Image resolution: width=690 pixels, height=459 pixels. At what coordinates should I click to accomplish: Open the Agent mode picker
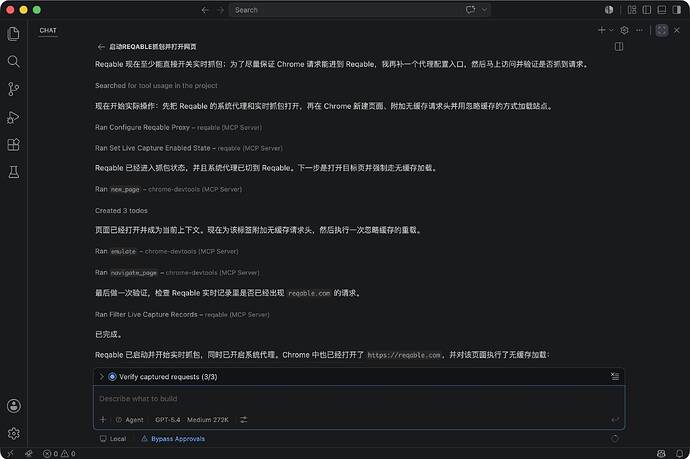[x=130, y=420]
